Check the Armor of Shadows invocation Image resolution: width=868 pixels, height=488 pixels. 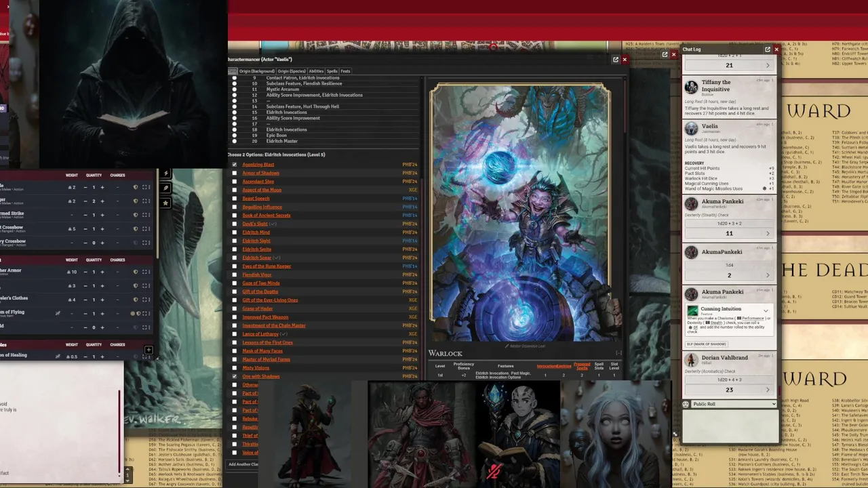pyautogui.click(x=235, y=173)
